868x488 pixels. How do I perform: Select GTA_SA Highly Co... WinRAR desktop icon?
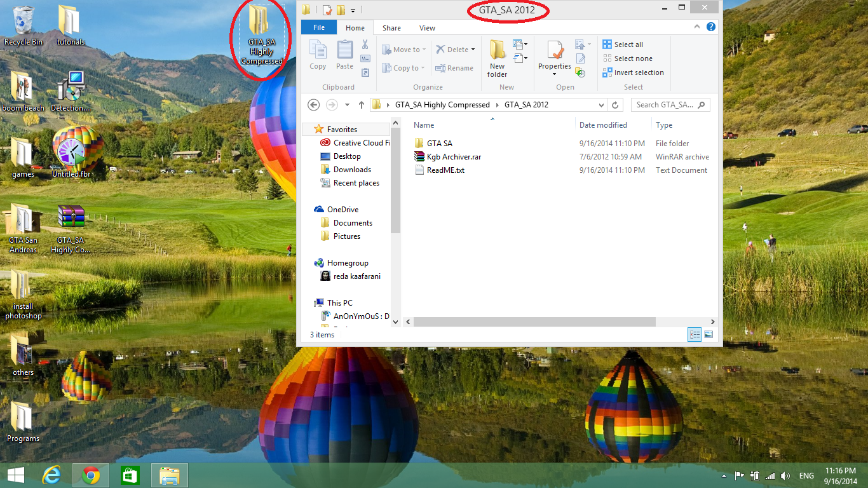click(x=71, y=229)
